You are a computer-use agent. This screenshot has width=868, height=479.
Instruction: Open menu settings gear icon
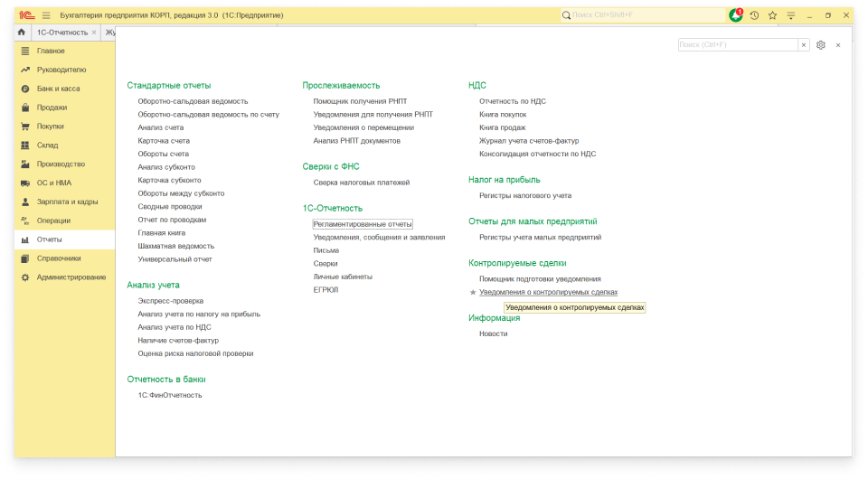[x=820, y=45]
